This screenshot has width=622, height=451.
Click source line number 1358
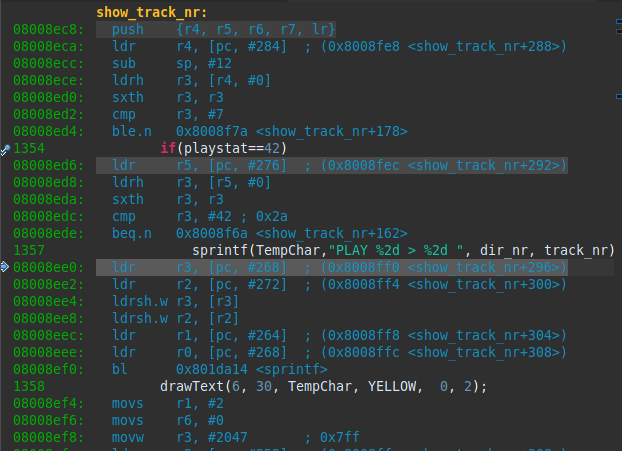point(29,387)
